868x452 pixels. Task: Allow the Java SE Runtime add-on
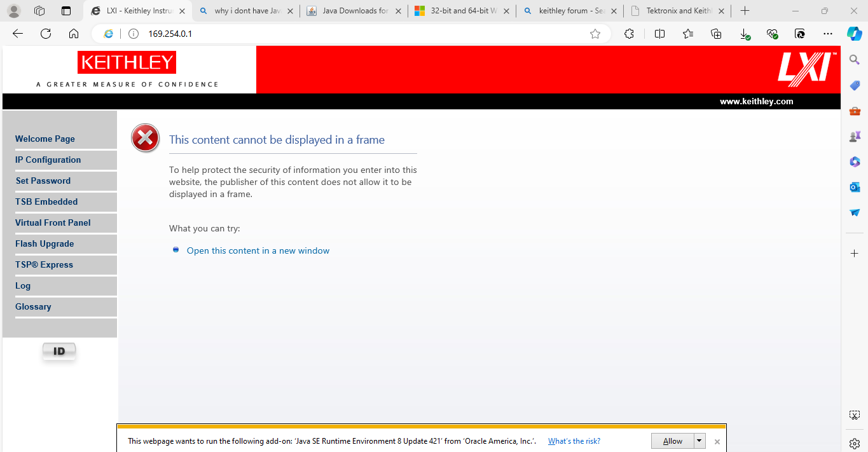[672, 441]
